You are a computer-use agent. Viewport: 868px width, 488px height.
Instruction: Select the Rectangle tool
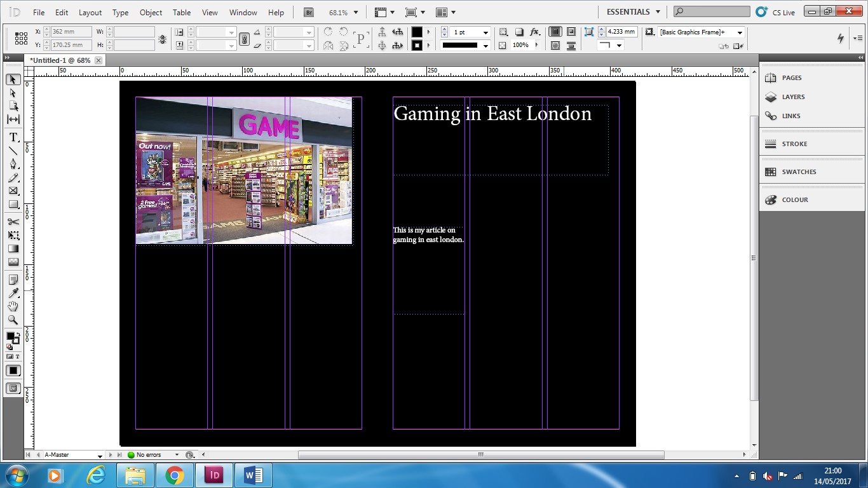point(13,204)
